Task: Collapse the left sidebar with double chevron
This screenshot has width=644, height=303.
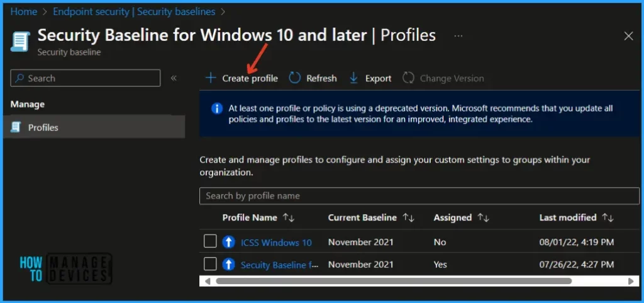Action: coord(174,78)
